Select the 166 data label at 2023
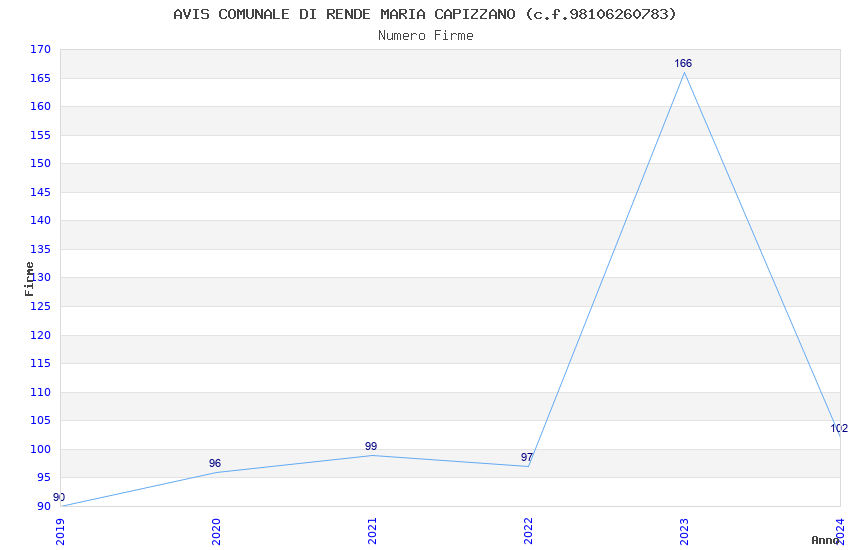Screen dimensions: 850x550 [683, 63]
